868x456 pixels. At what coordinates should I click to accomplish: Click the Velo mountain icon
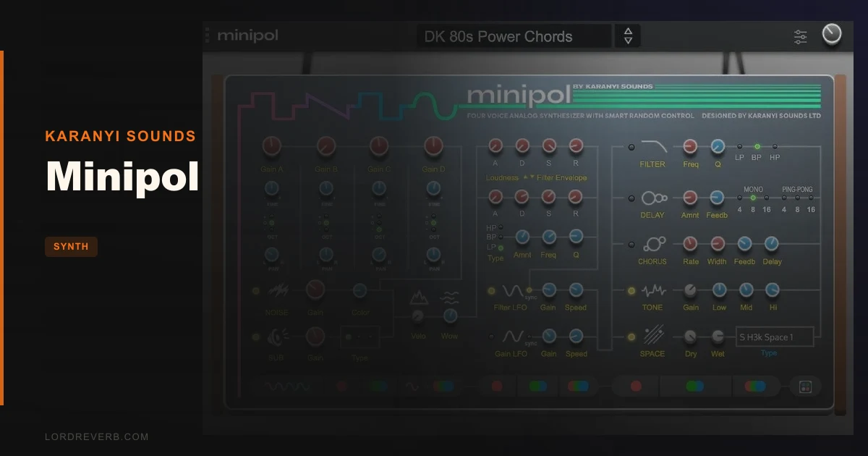[419, 297]
